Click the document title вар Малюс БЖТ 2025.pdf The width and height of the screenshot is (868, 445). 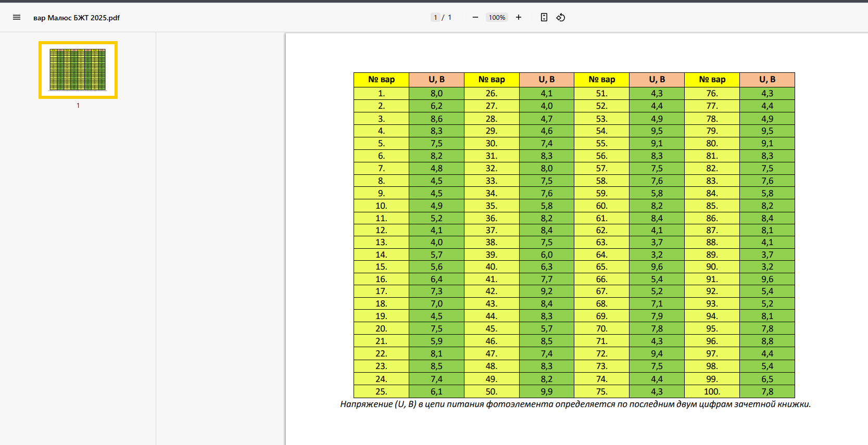coord(77,18)
